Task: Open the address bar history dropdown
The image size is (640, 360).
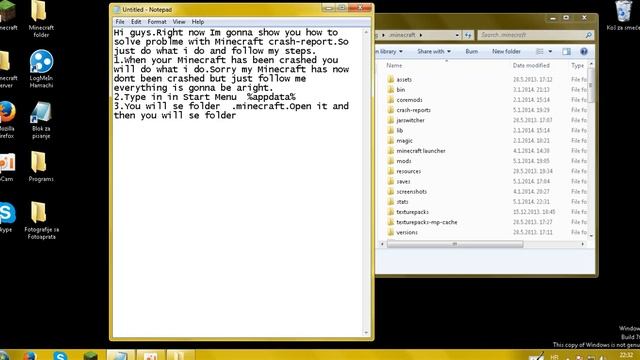Action: click(x=457, y=35)
